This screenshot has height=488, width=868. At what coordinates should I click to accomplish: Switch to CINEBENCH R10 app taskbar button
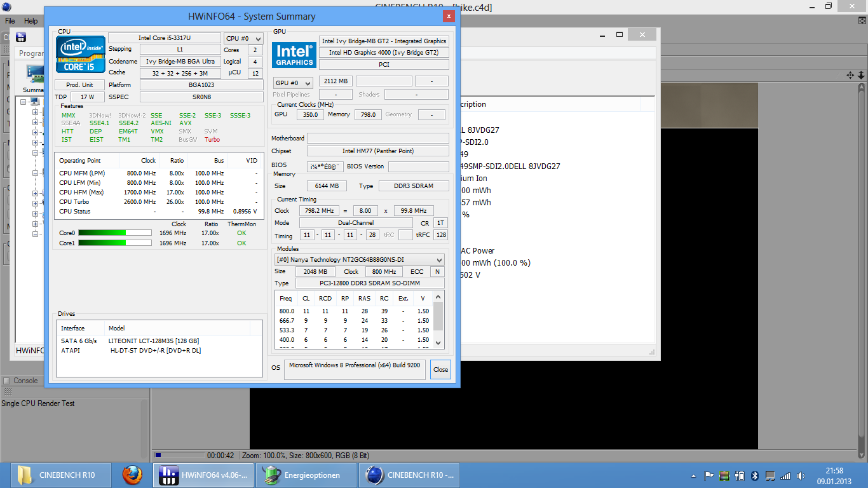pos(409,475)
